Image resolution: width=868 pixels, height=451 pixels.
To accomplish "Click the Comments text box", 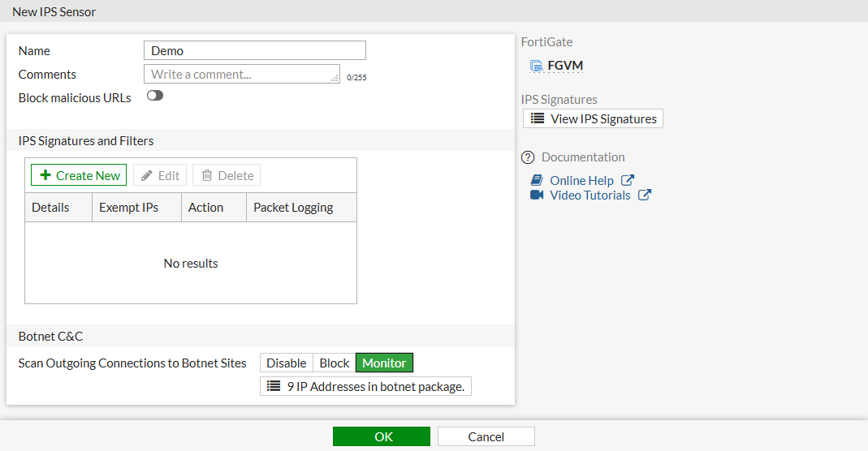I will 241,74.
